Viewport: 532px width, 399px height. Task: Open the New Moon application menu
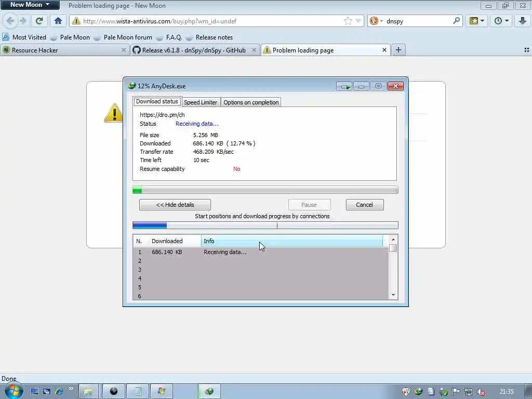pyautogui.click(x=30, y=5)
